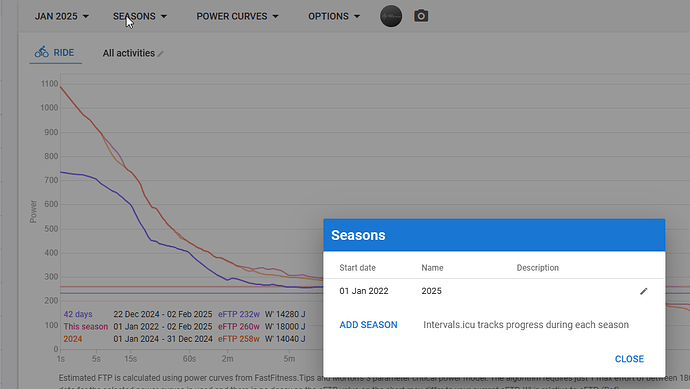Image resolution: width=690 pixels, height=389 pixels.
Task: Select the RIDE tab
Action: point(55,53)
